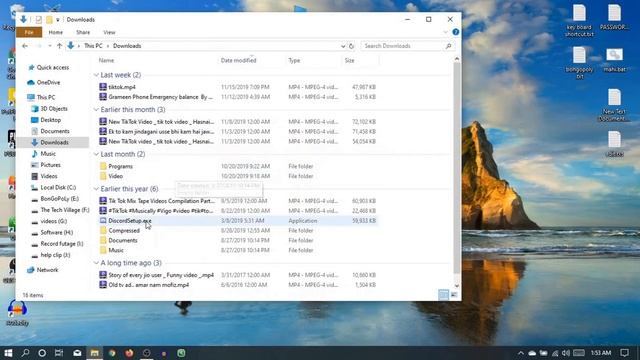The height and width of the screenshot is (360, 640).
Task: Click the Back navigation arrow
Action: pos(25,46)
